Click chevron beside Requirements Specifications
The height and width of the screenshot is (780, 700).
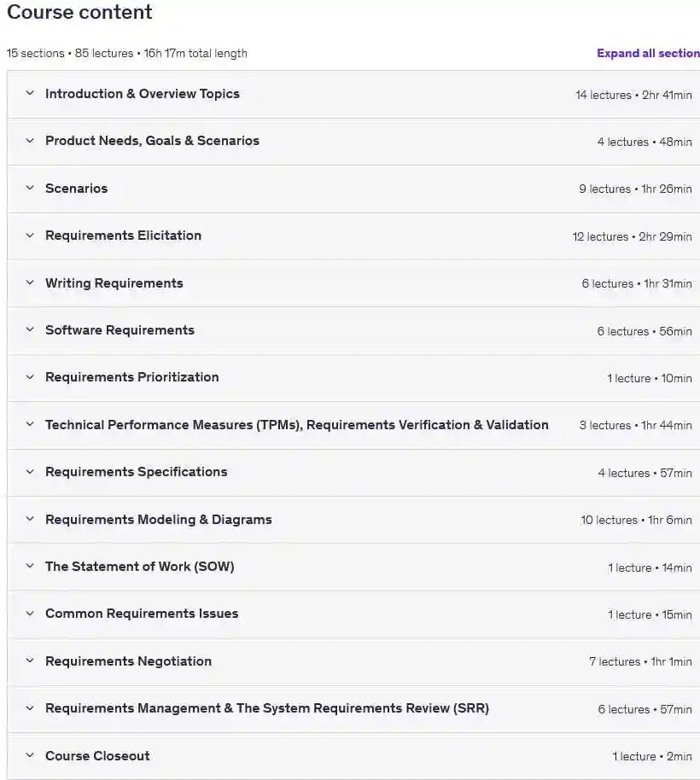click(30, 472)
